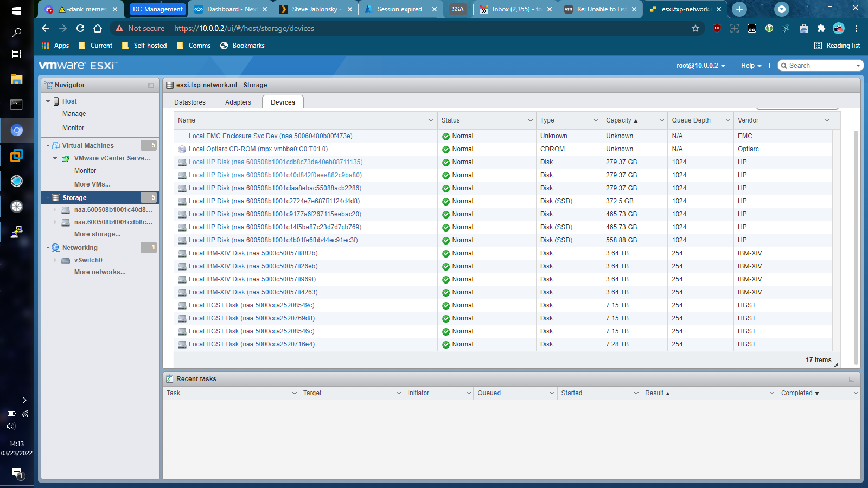The image size is (868, 488).
Task: Open the Status column filter dropdown
Action: tap(531, 120)
